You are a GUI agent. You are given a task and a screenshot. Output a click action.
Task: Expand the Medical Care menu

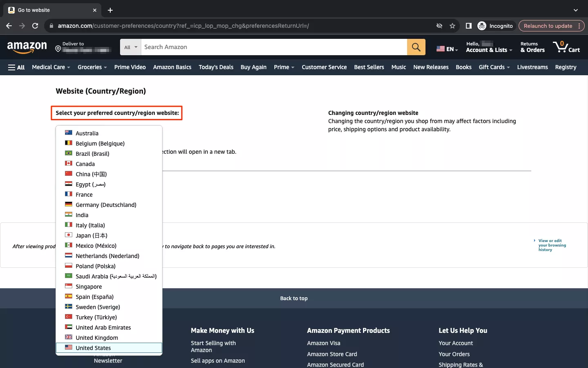click(x=51, y=67)
